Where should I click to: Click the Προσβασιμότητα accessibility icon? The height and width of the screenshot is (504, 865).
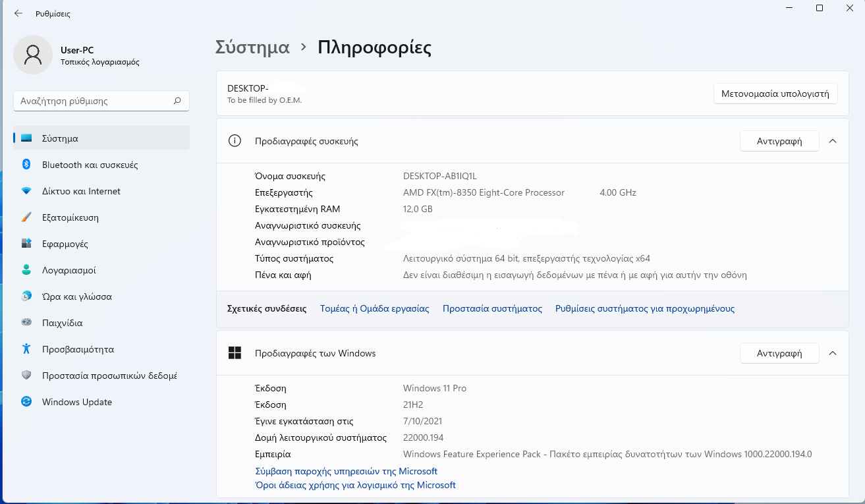click(26, 349)
